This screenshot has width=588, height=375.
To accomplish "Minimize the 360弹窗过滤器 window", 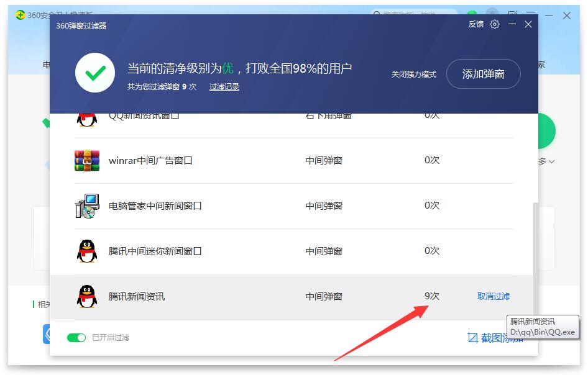I will (512, 24).
